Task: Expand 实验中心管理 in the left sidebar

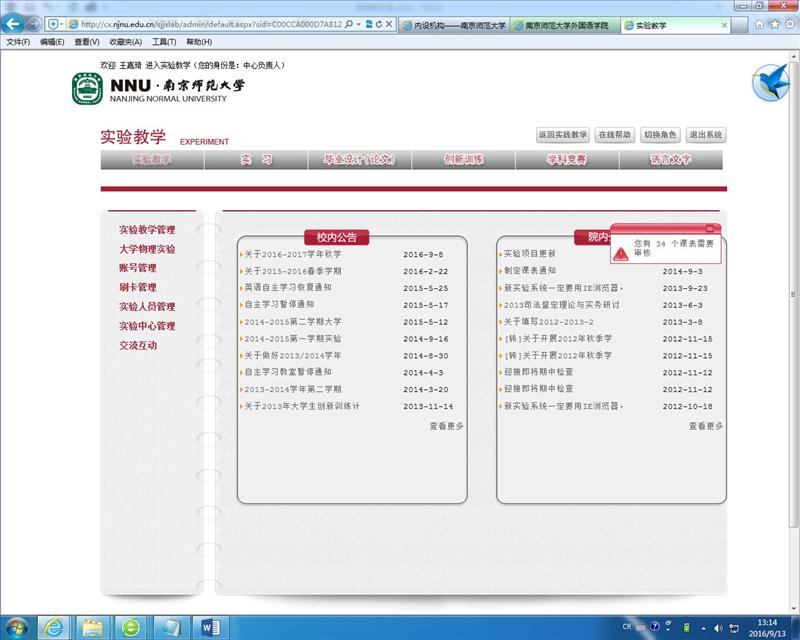Action: pyautogui.click(x=146, y=326)
